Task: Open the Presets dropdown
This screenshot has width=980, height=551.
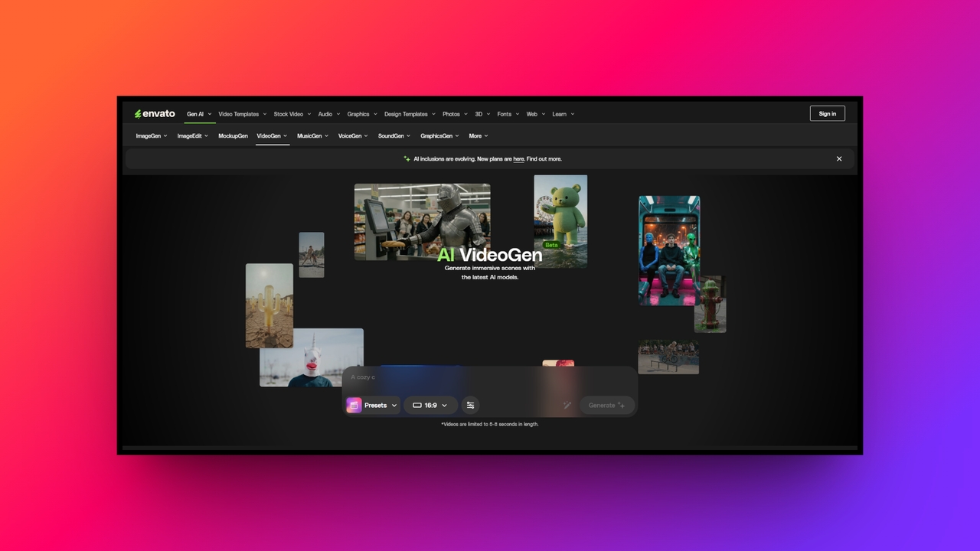Action: coord(372,405)
